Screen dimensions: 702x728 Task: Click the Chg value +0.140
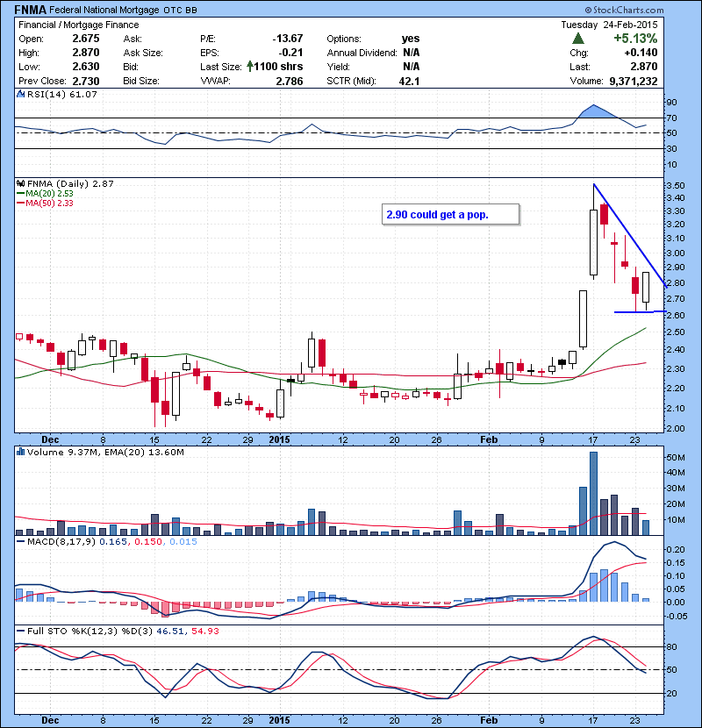[641, 53]
